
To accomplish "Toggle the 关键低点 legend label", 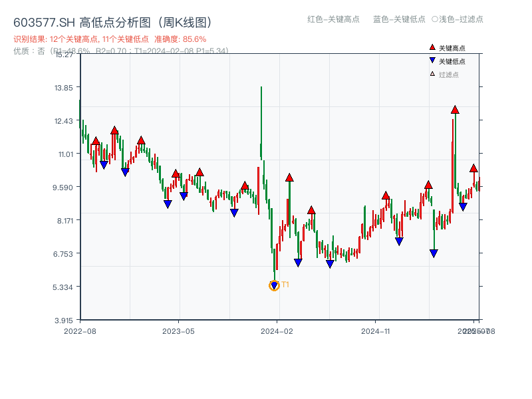I will pyautogui.click(x=452, y=61).
